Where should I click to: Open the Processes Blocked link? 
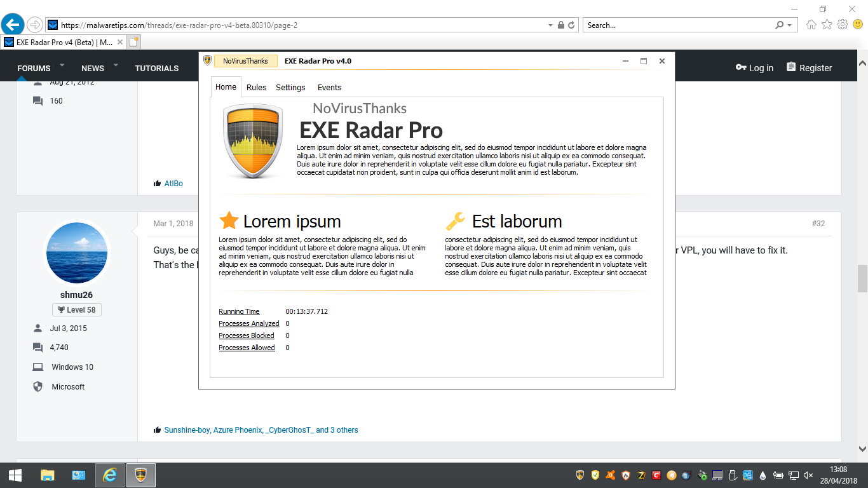(247, 335)
